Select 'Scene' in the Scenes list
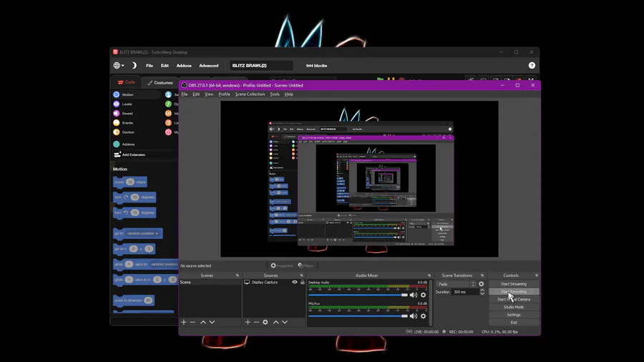This screenshot has width=644, height=362. [210, 283]
